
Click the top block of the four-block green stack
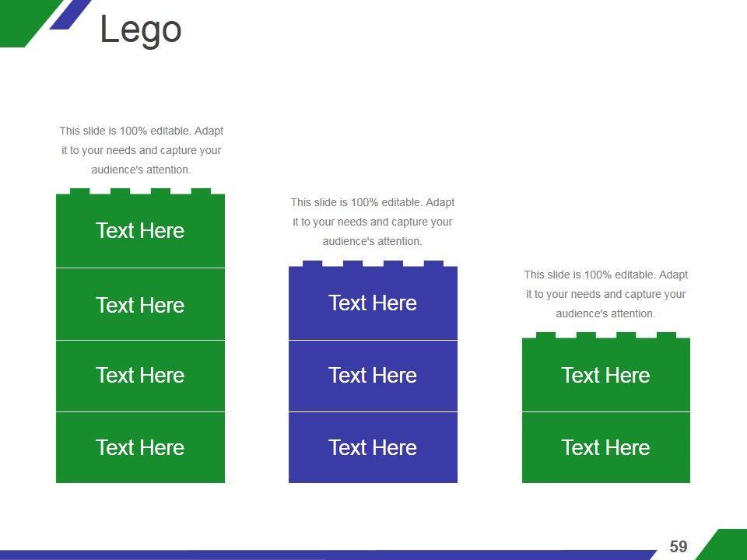[140, 231]
